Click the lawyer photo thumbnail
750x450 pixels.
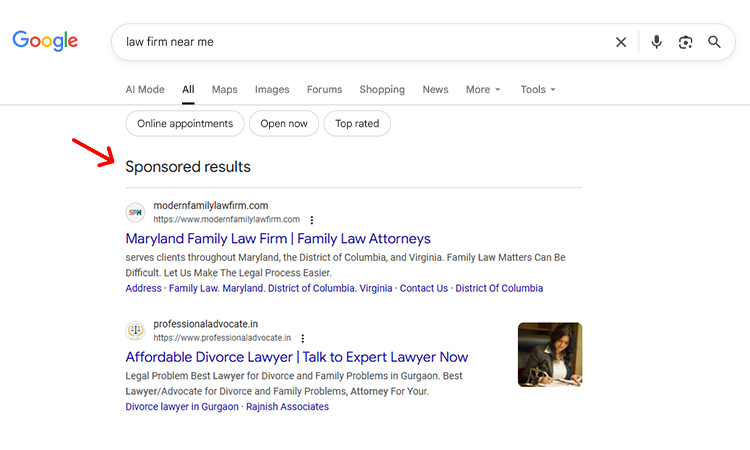550,354
